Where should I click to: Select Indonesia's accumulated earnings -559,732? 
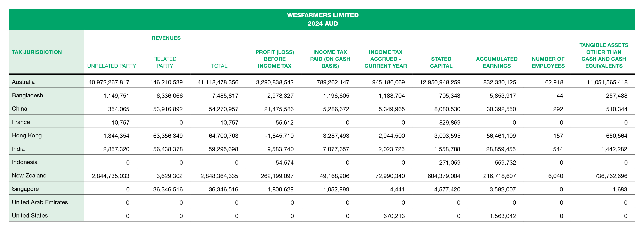pos(504,162)
